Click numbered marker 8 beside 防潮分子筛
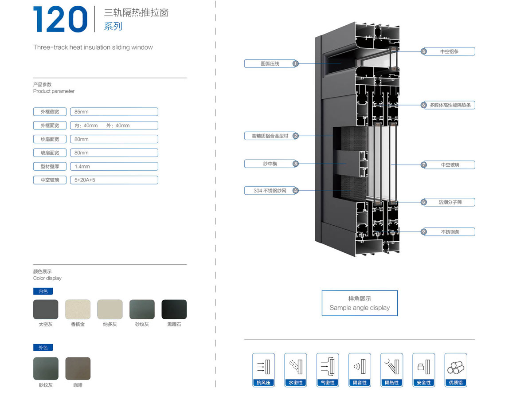The image size is (532, 396). [x=424, y=202]
